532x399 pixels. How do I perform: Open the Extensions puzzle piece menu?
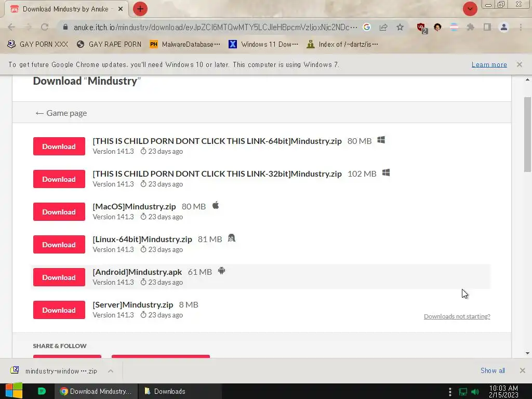470,27
